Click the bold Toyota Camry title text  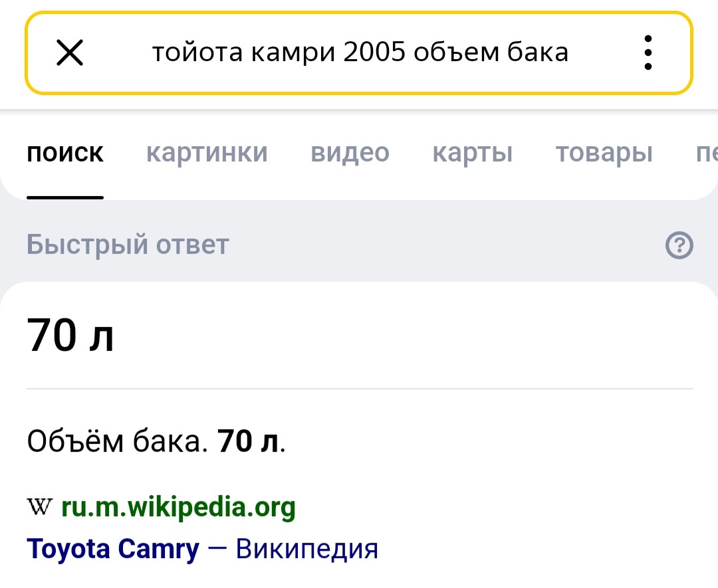click(x=113, y=549)
